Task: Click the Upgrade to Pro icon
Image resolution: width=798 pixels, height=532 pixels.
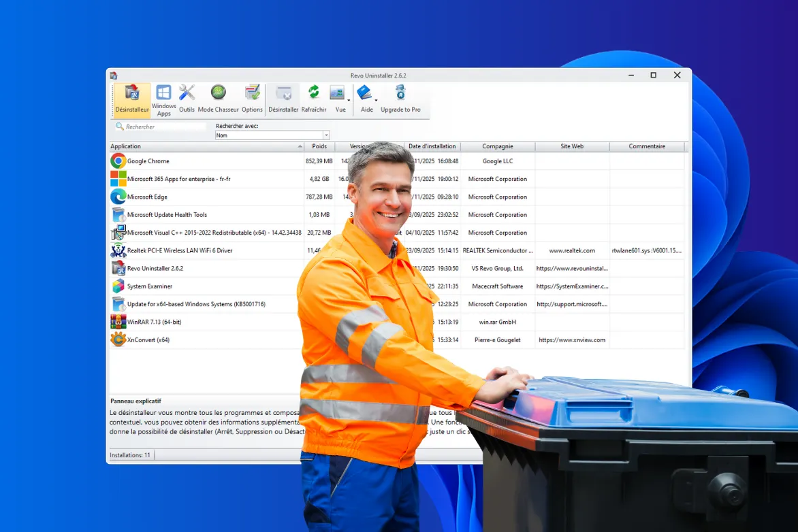Action: click(x=400, y=99)
